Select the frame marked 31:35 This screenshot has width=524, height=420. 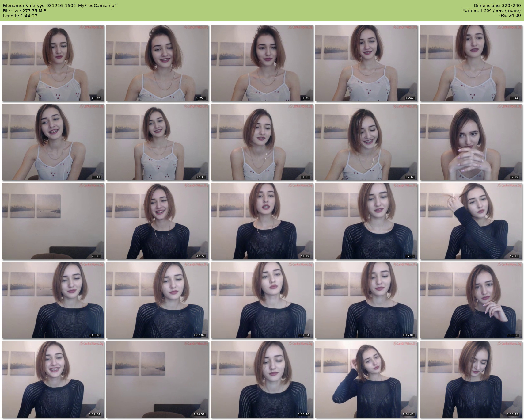(262, 142)
